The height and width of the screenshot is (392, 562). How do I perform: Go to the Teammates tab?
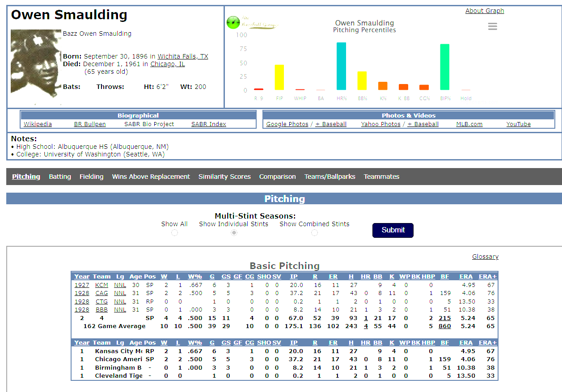(x=381, y=177)
